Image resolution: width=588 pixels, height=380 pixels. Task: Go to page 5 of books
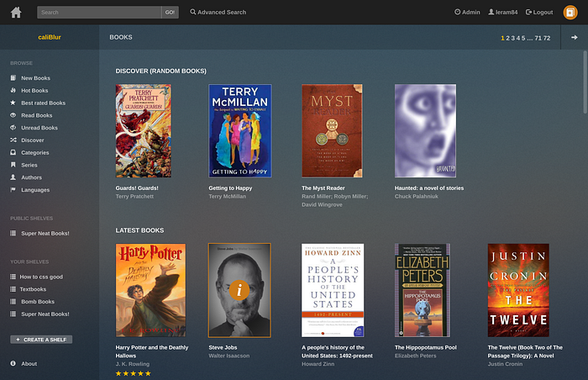click(523, 38)
